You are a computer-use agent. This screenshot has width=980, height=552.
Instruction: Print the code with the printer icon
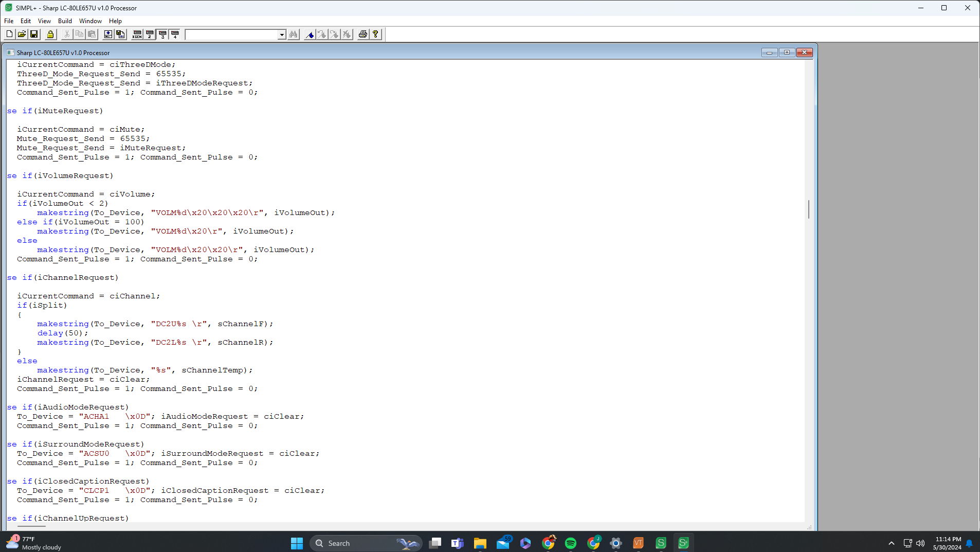363,34
